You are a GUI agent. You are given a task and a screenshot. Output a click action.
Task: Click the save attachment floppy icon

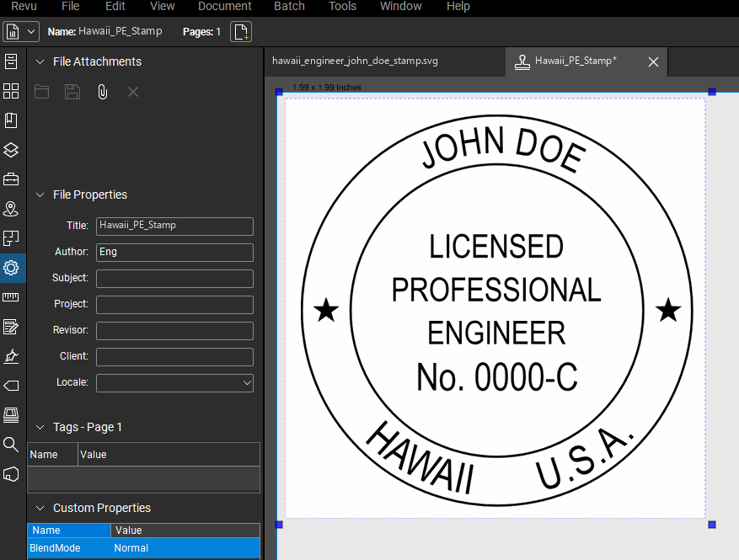[x=72, y=92]
